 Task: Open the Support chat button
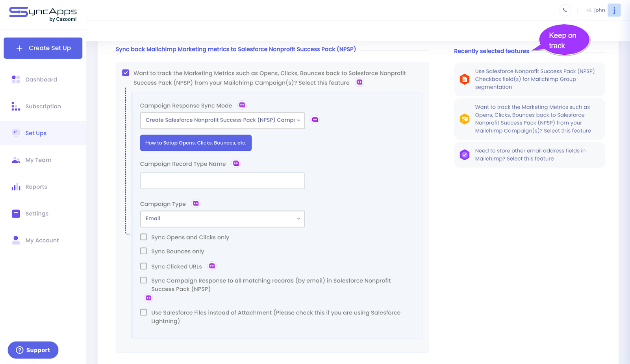33,350
